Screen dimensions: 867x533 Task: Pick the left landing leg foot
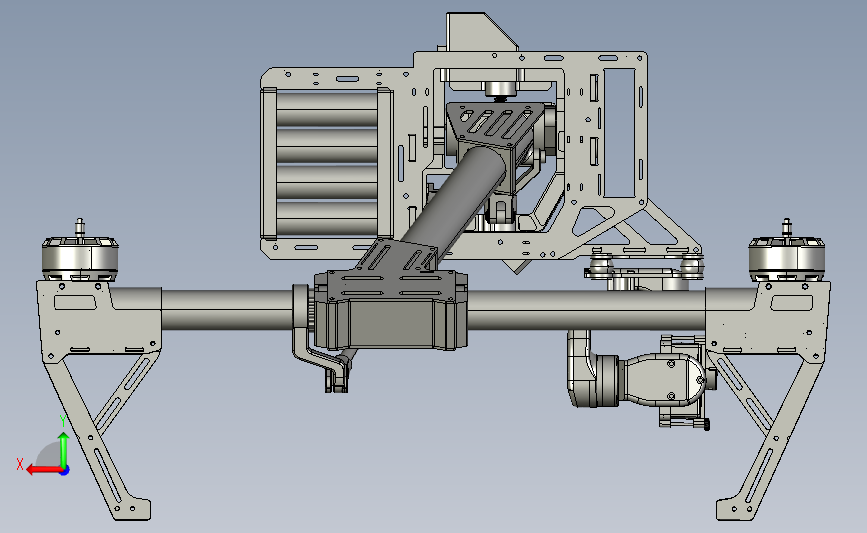pos(132,509)
